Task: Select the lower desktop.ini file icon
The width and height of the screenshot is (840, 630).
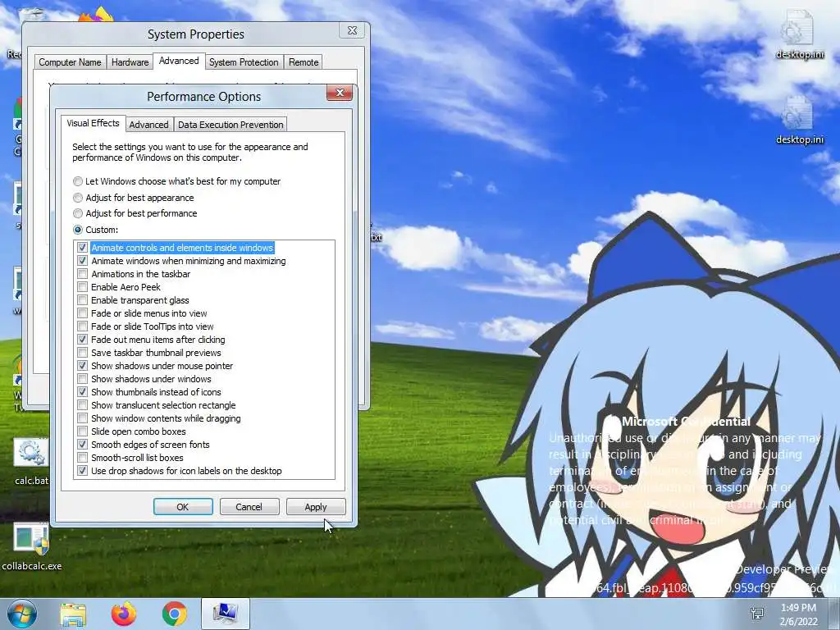Action: tap(799, 120)
